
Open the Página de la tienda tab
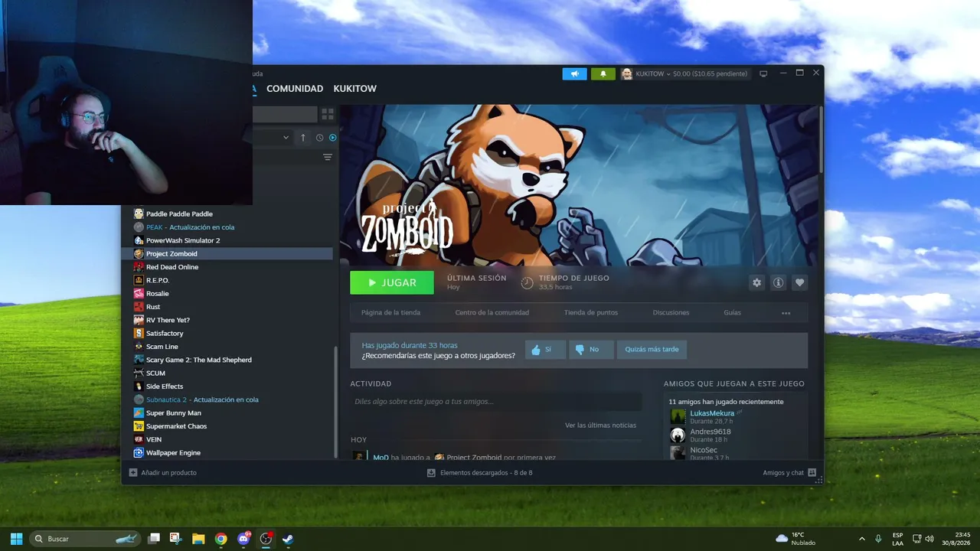390,313
